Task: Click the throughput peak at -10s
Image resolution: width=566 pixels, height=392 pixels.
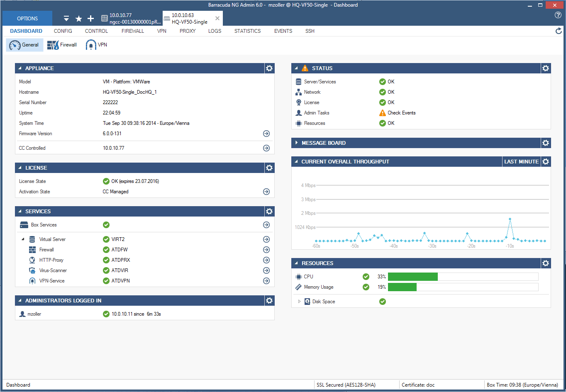Action: click(510, 219)
